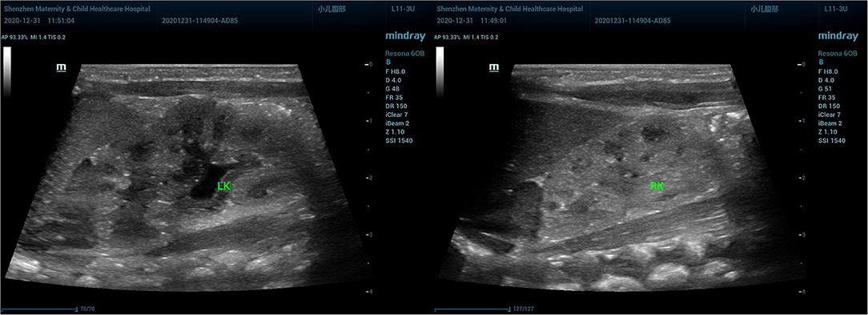Click the right mindray logo
The image size is (868, 315).
click(x=838, y=37)
